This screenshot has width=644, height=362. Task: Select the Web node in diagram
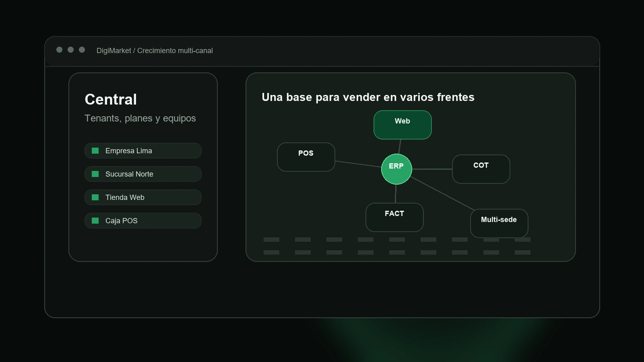[402, 125]
